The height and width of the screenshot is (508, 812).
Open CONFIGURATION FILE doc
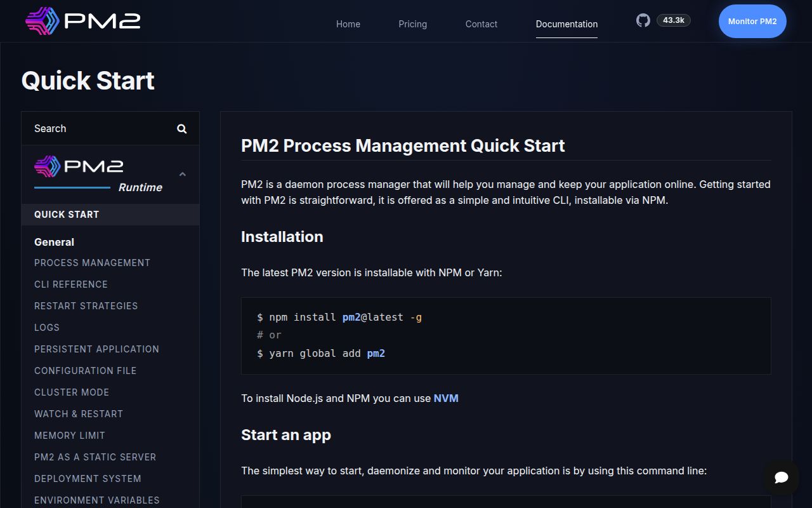[x=85, y=371]
